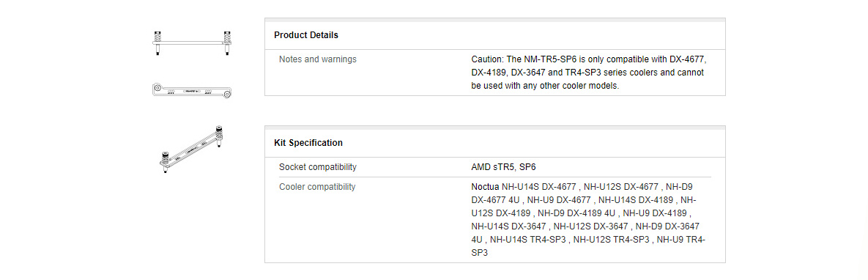The width and height of the screenshot is (868, 280).
Task: Click the NH-U12S TR4-SP3 cooler entry
Action: click(611, 240)
